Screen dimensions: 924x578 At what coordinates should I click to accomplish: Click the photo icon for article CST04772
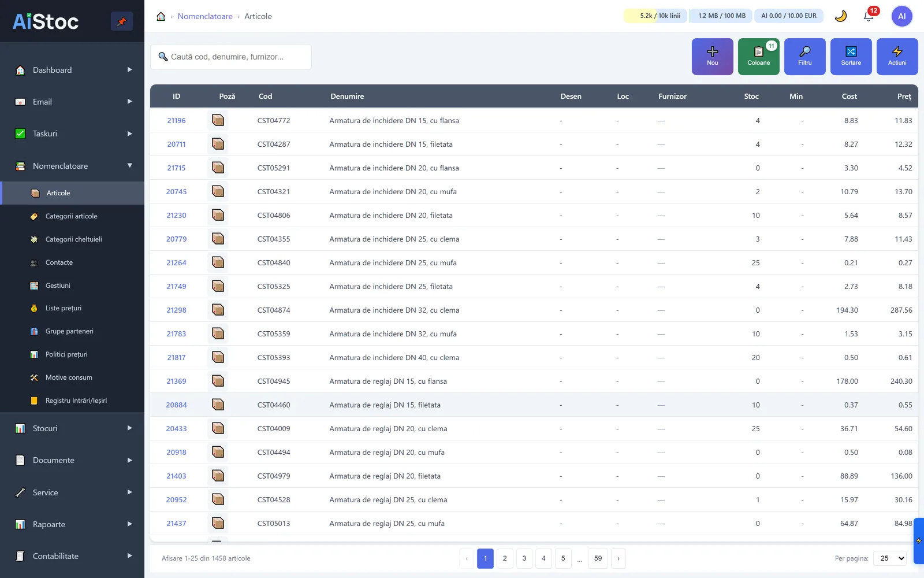(218, 120)
